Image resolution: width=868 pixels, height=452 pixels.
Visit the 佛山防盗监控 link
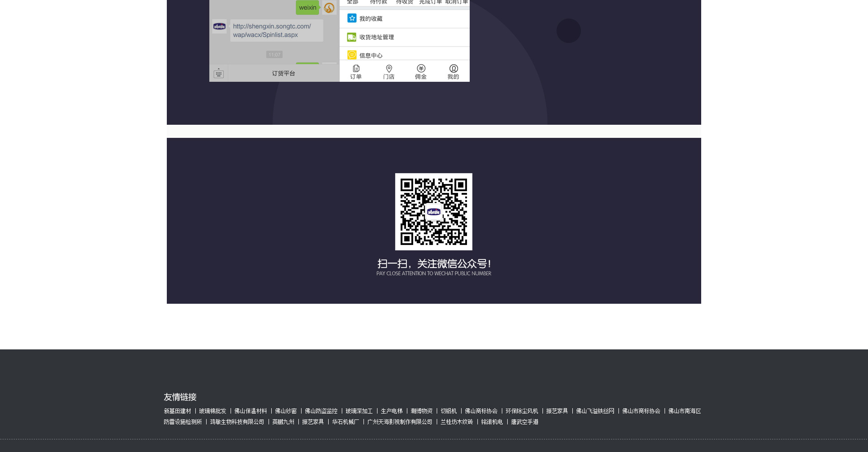pos(321,411)
